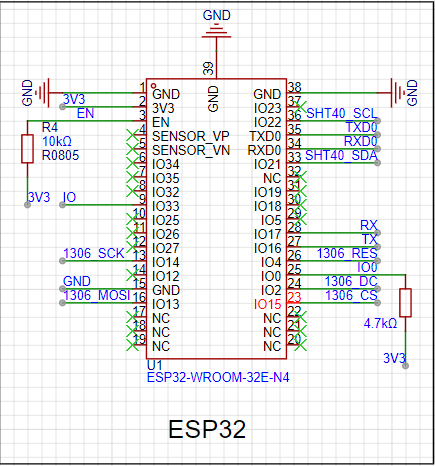This screenshot has height=466, width=435.
Task: Click the no-connect X on pin 22
Action: coord(300,317)
